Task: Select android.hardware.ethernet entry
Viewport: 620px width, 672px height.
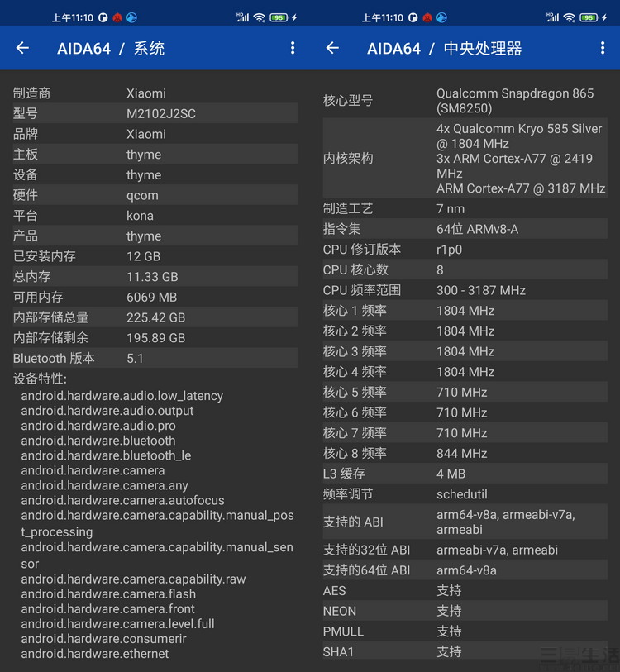Action: coord(95,654)
